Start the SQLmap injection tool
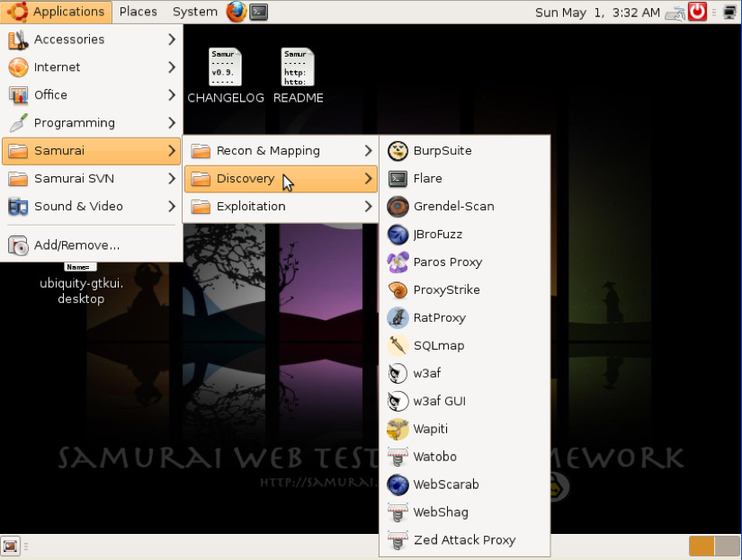Screen dimensions: 742x560 pos(438,345)
